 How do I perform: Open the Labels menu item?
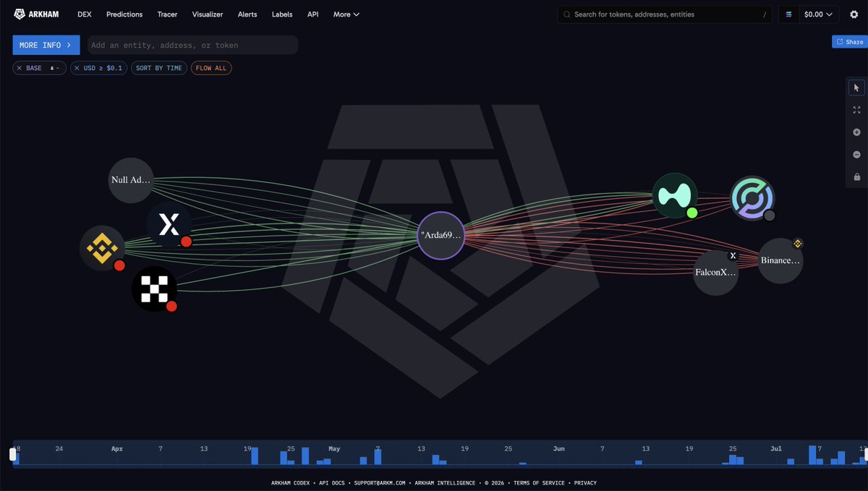pyautogui.click(x=282, y=14)
